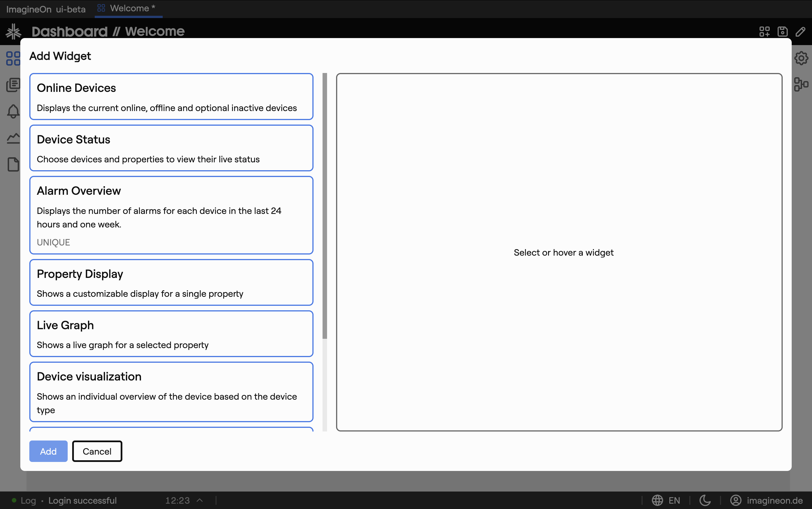This screenshot has width=812, height=509.
Task: Select the Device Status widget
Action: (171, 148)
